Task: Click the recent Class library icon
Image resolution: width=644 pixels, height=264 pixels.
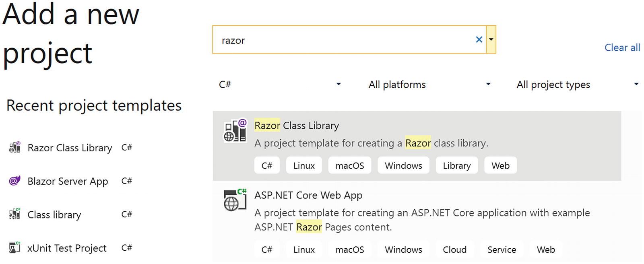Action: 15,214
